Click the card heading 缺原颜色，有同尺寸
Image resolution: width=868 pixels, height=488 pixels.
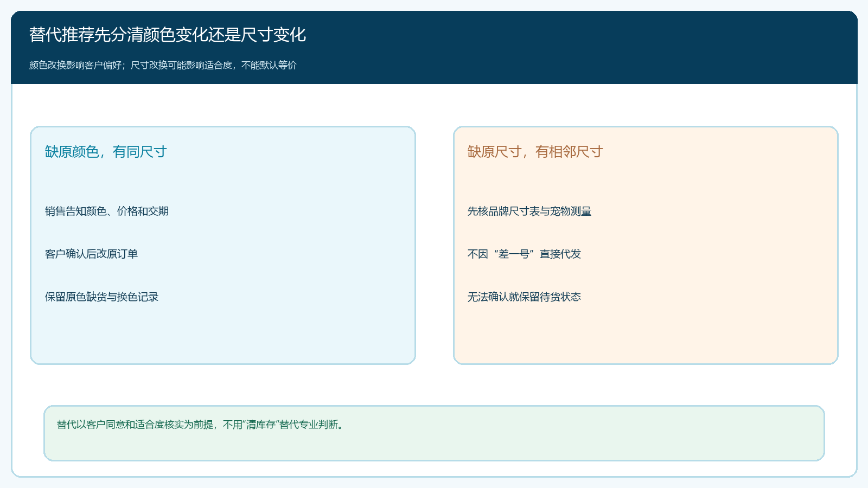coord(106,152)
